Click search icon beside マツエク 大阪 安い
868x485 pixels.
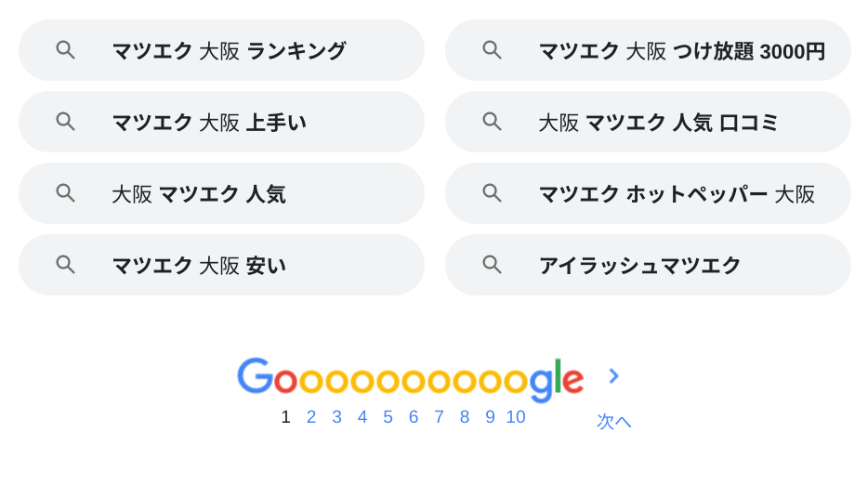[x=65, y=265]
